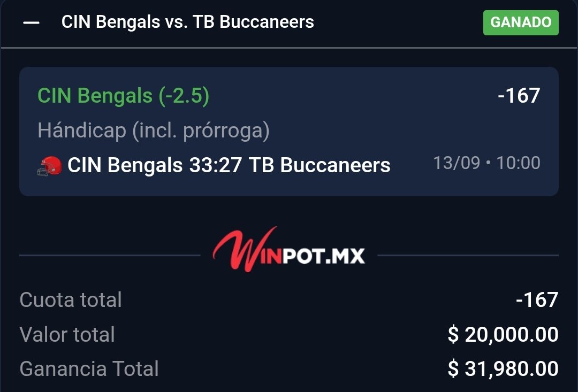Image resolution: width=578 pixels, height=392 pixels.
Task: Click the $ 31,980.00 winnings amount
Action: (x=503, y=369)
